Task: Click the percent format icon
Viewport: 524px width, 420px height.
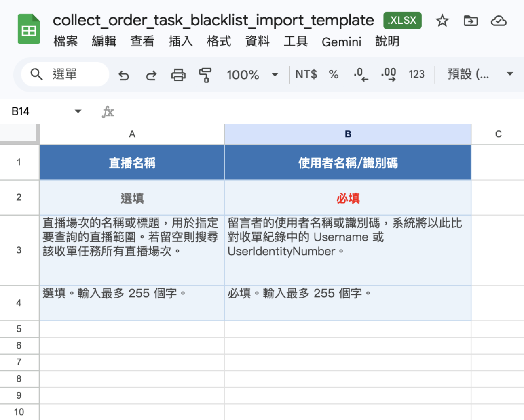Action: pos(334,74)
